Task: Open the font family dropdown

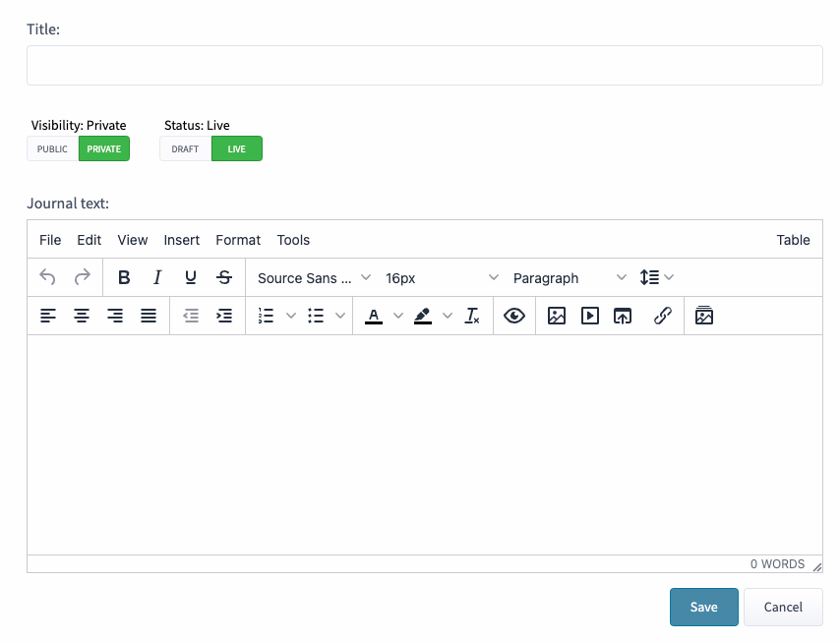Action: point(314,278)
